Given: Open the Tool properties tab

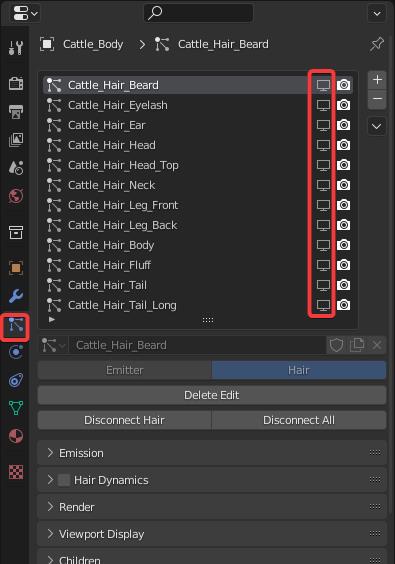Looking at the screenshot, I should (16, 48).
